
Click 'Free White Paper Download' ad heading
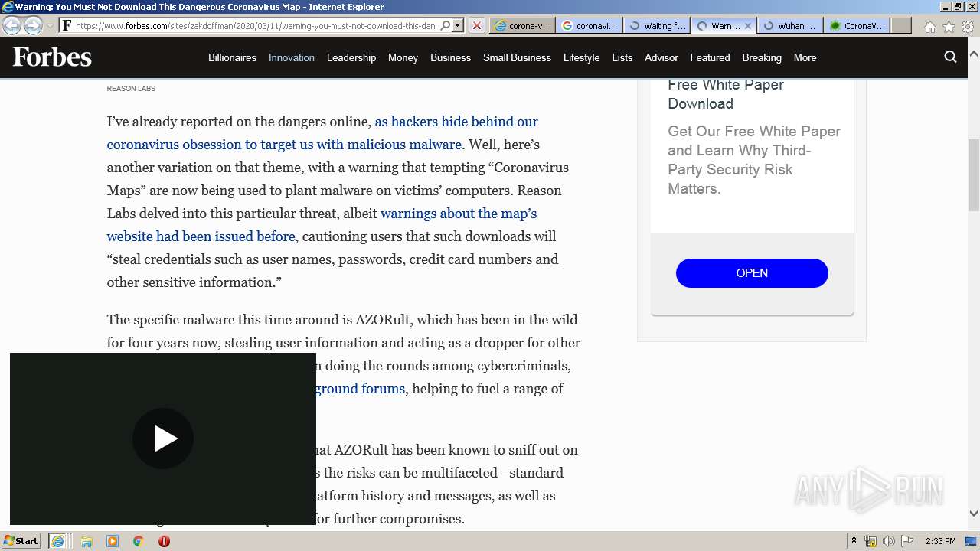[x=726, y=94]
